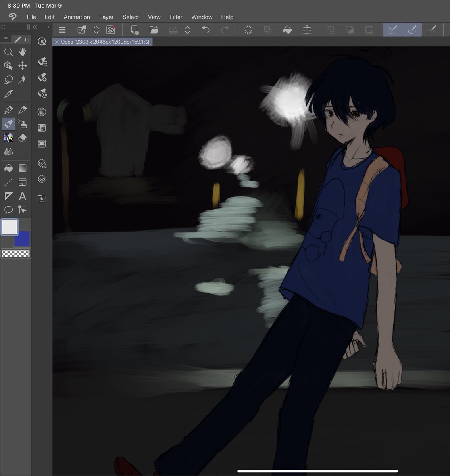This screenshot has height=476, width=450.
Task: Open the Color Wheel palette icon
Action: pos(42,112)
